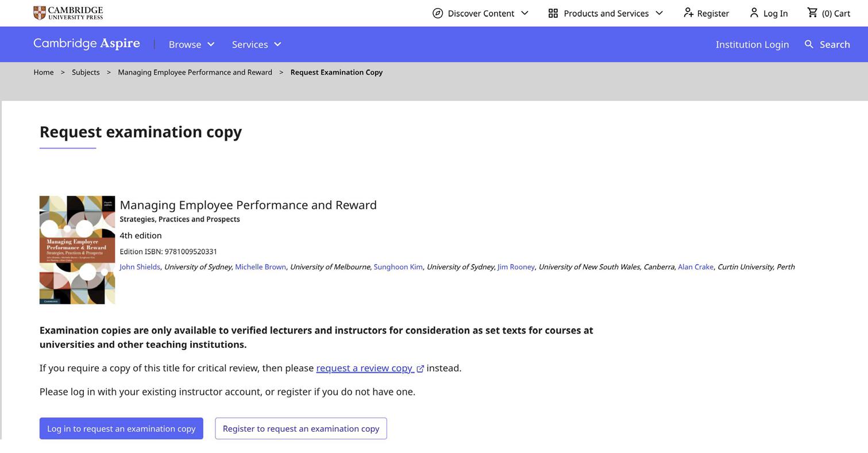Image resolution: width=868 pixels, height=453 pixels.
Task: Click the Request examination copy heading
Action: [x=141, y=132]
